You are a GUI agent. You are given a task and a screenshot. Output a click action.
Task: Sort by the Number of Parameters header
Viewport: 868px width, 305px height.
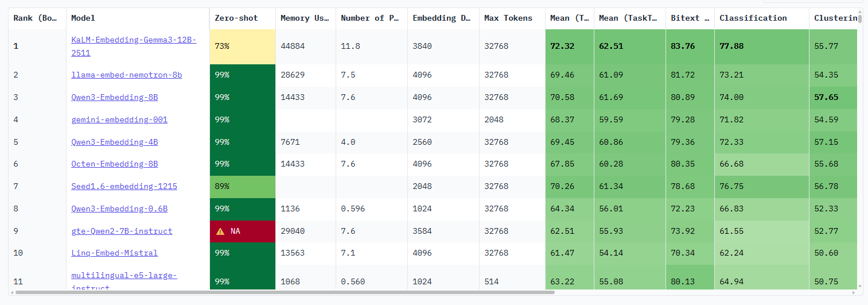(372, 18)
